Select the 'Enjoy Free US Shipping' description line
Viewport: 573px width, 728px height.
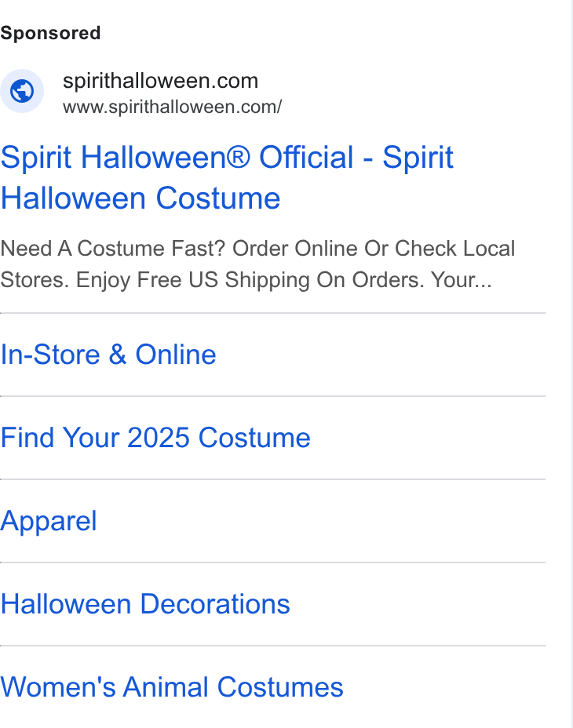[x=195, y=280]
